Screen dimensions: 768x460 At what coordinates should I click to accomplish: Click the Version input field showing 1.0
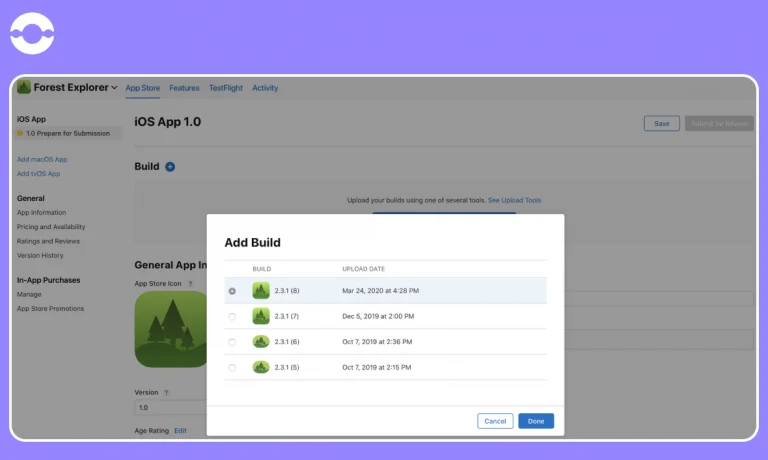point(170,408)
